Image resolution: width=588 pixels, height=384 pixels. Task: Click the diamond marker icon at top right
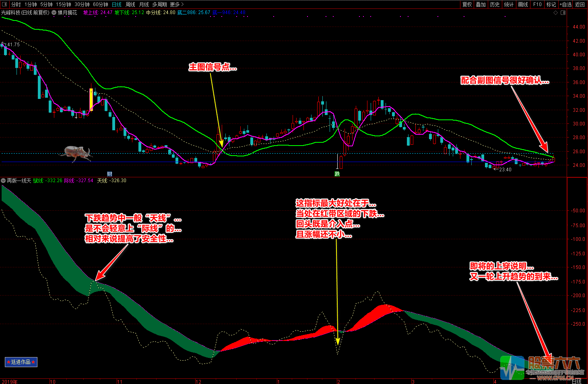[x=556, y=12]
